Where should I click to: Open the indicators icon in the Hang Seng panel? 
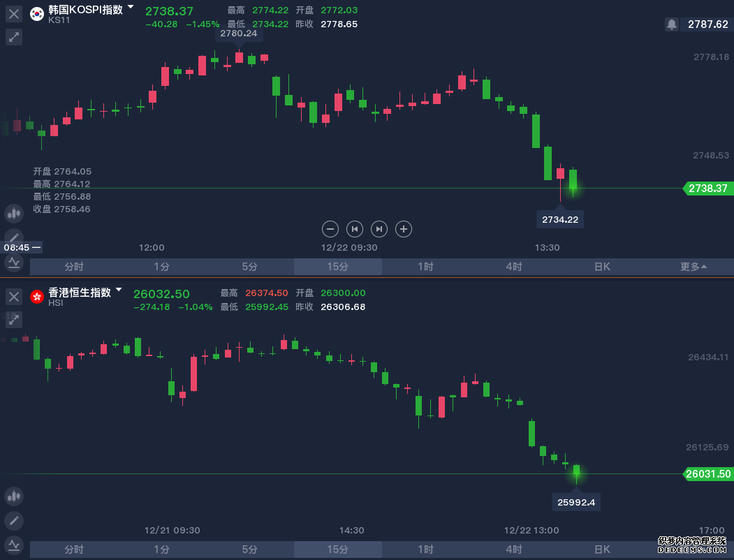click(x=14, y=545)
